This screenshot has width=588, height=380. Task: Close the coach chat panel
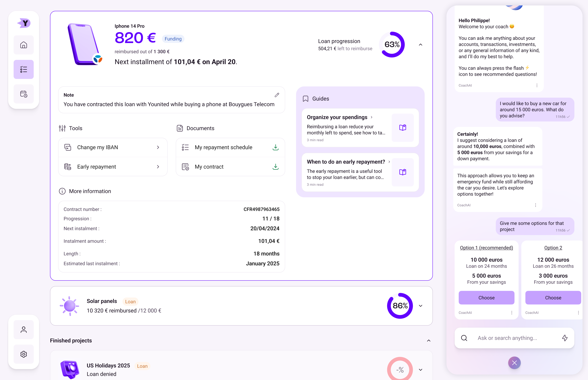click(x=514, y=363)
